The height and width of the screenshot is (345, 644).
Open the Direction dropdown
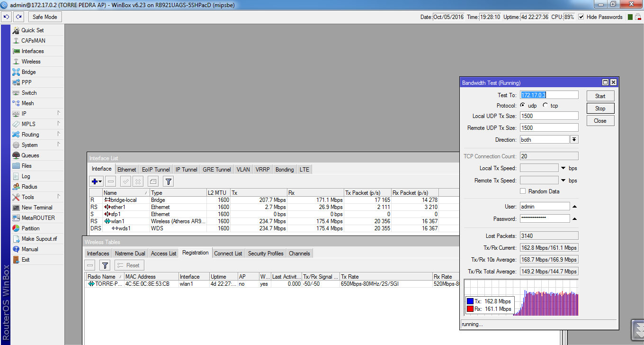tap(574, 140)
